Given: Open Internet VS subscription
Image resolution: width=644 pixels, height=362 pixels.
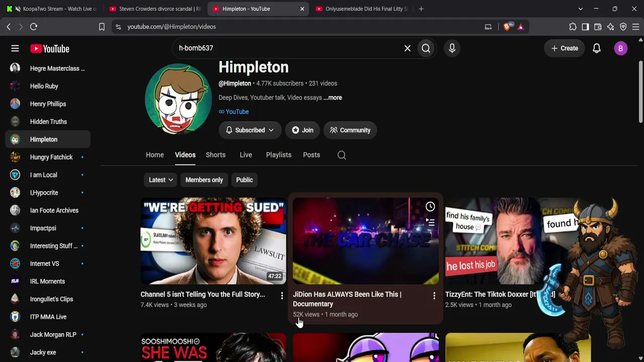Looking at the screenshot, I should (48, 263).
